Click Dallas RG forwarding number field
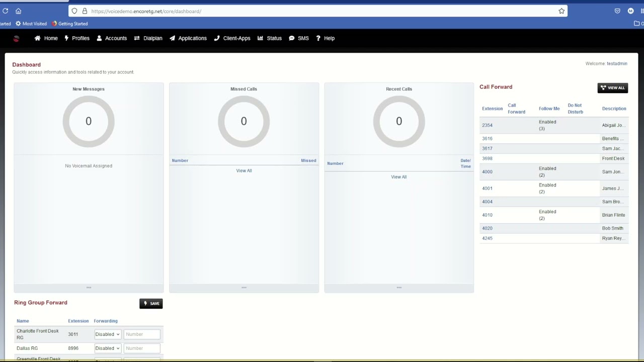644x362 pixels. click(x=142, y=348)
